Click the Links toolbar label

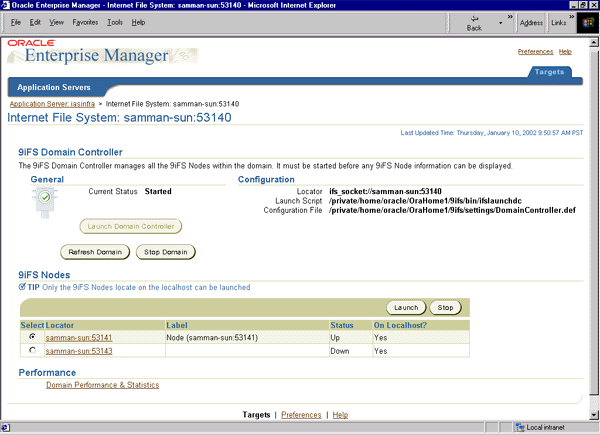[x=558, y=23]
